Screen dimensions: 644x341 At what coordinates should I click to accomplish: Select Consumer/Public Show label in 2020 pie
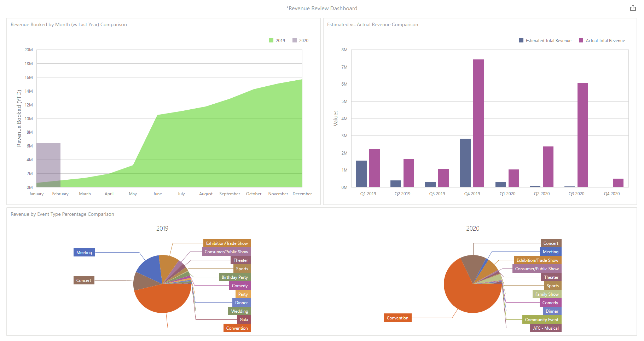click(537, 268)
